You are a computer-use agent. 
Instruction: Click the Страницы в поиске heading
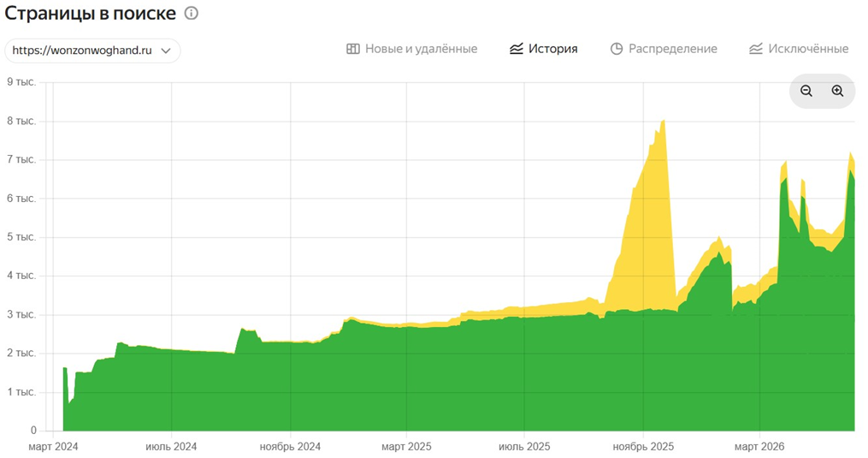click(x=91, y=14)
